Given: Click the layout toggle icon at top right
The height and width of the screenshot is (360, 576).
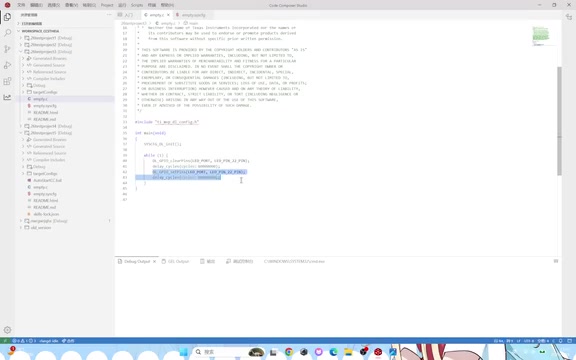Looking at the screenshot, I should tap(569, 17).
